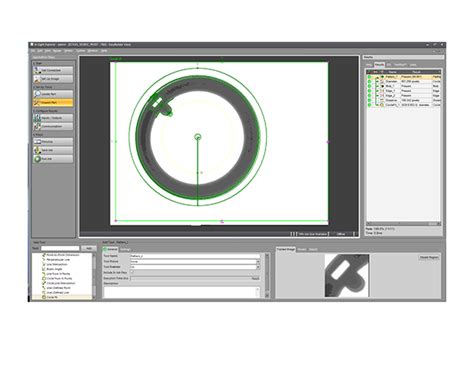Toggle the Include In Job Pass checkbox
The image size is (474, 381).
[132, 272]
